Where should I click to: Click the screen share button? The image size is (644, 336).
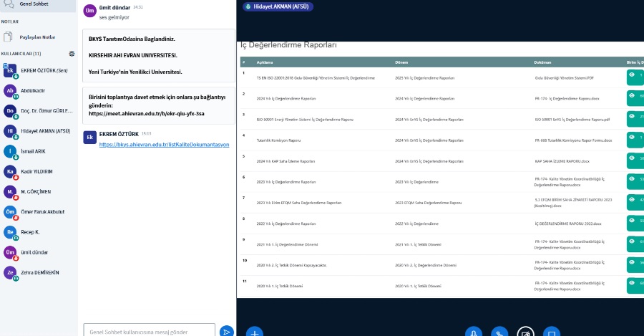[x=551, y=332]
